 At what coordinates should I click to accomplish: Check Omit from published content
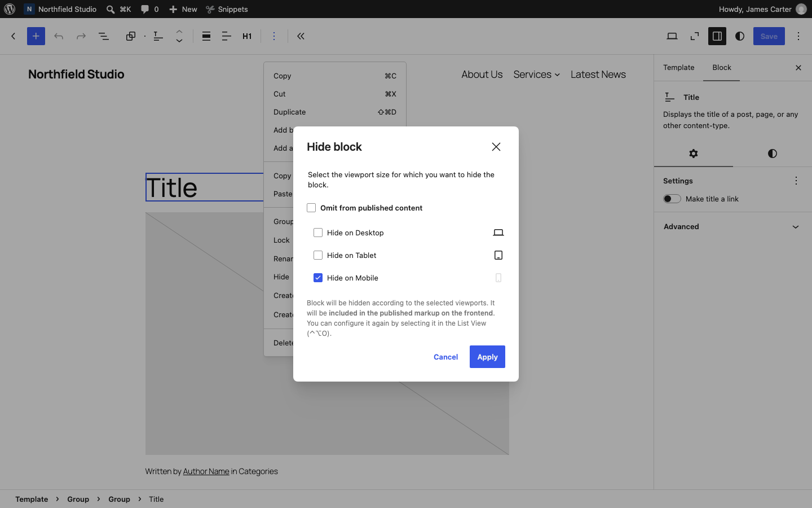(x=311, y=208)
